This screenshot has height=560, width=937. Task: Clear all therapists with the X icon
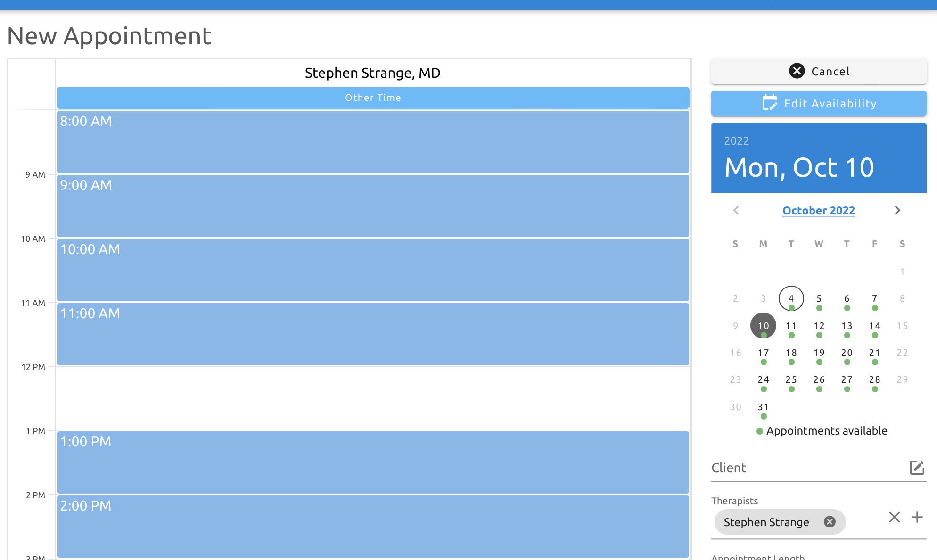coord(894,517)
